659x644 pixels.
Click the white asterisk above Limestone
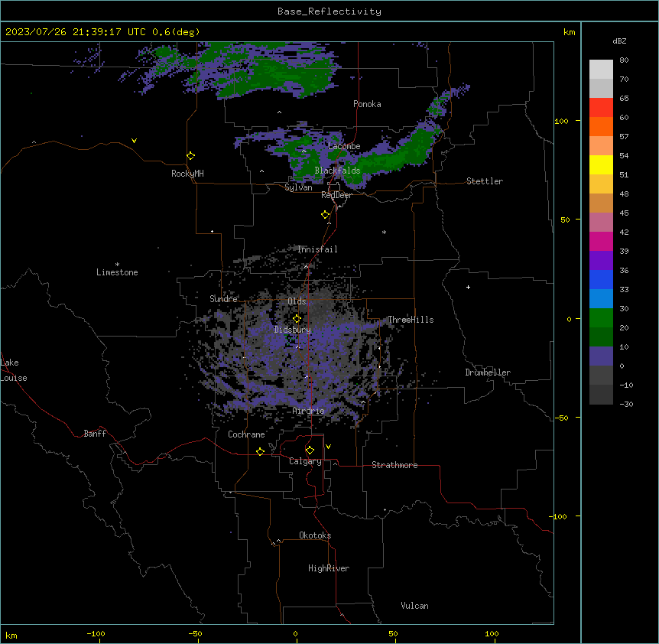click(117, 265)
